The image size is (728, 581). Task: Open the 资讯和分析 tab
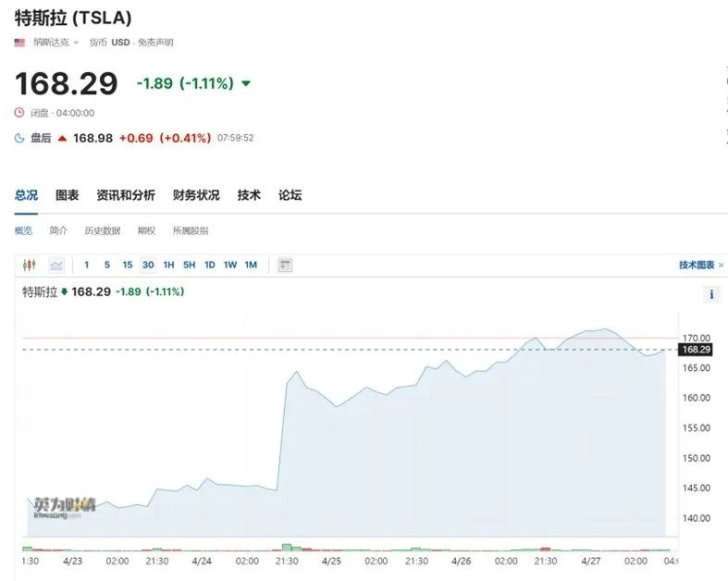[x=126, y=195]
